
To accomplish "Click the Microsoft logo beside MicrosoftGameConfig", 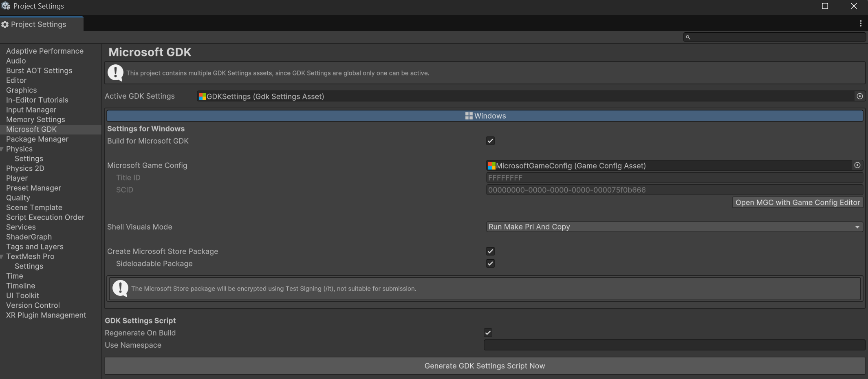I will pyautogui.click(x=491, y=165).
